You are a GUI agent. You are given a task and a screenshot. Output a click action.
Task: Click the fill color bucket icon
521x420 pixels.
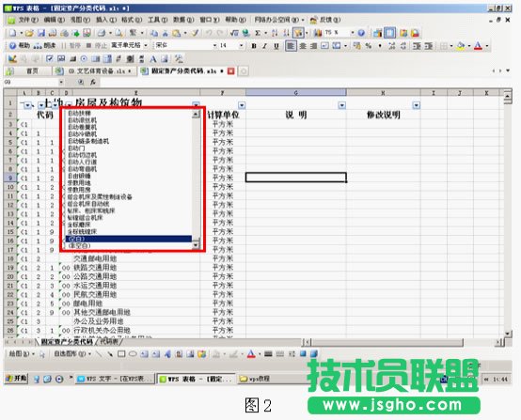pyautogui.click(x=461, y=46)
